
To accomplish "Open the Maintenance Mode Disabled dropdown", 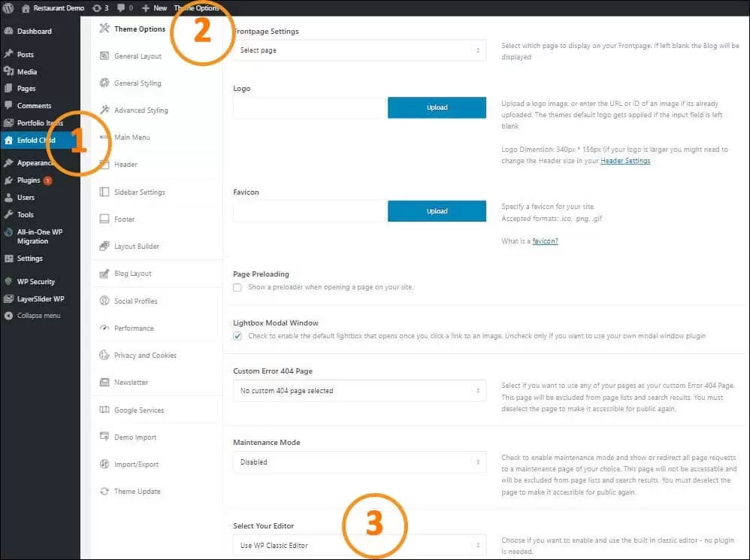I will (x=359, y=462).
